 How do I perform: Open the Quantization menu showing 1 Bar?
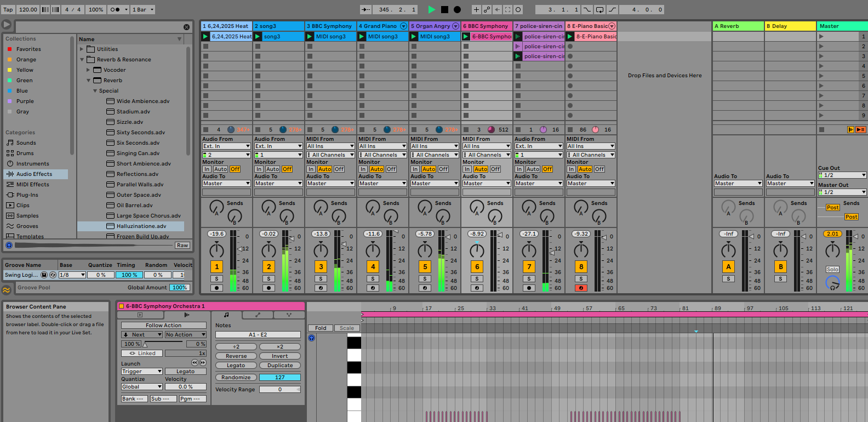144,9
